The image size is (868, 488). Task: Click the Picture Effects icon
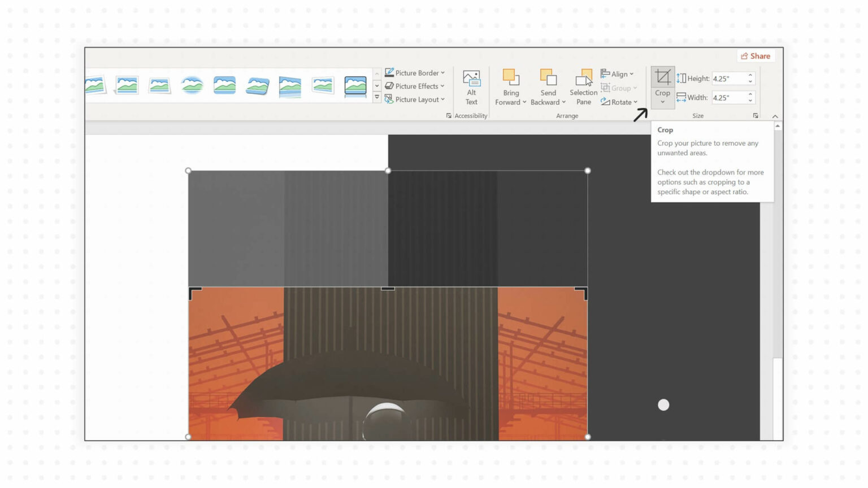(x=389, y=86)
